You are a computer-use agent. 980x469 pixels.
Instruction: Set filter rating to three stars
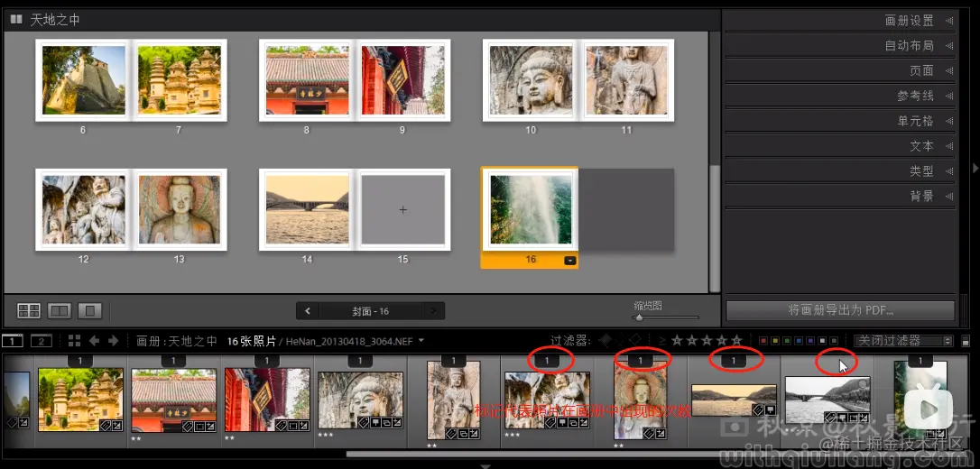coord(707,340)
